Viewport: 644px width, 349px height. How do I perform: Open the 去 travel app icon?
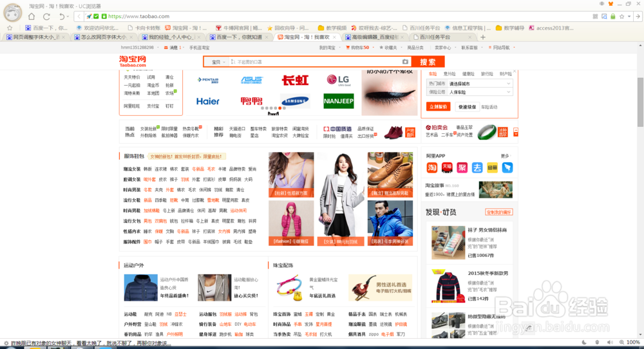pos(477,167)
